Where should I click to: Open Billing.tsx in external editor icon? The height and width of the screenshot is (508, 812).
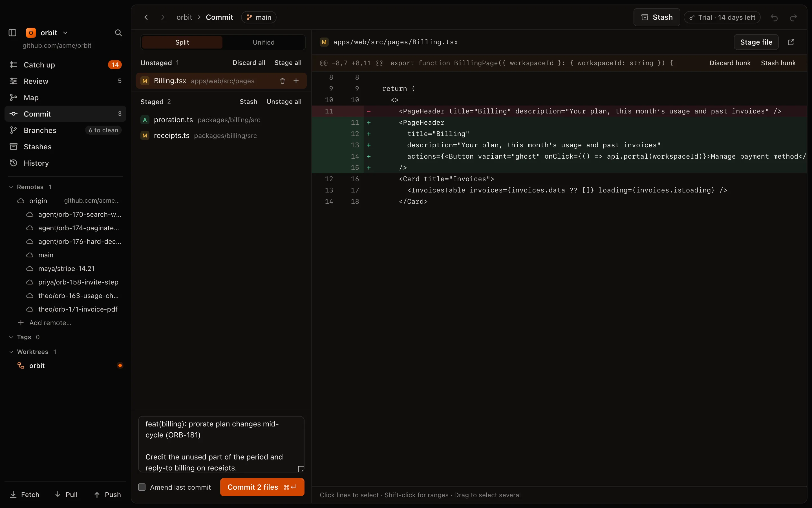click(x=791, y=42)
